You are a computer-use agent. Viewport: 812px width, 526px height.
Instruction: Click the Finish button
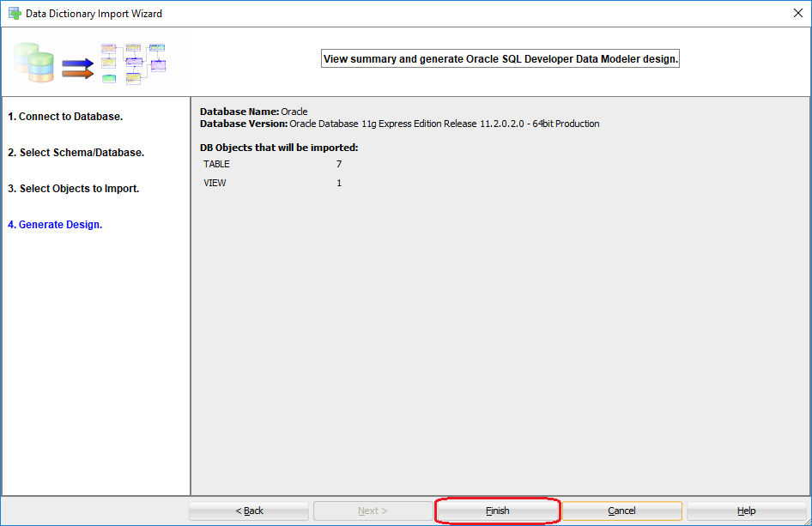pyautogui.click(x=498, y=511)
